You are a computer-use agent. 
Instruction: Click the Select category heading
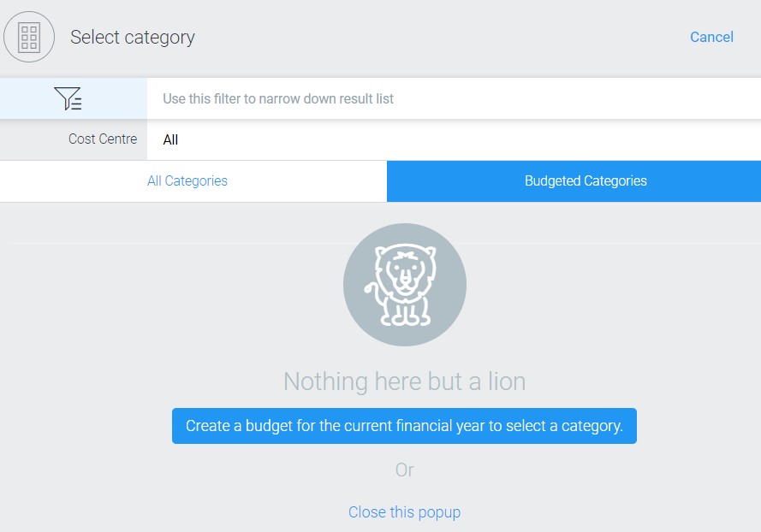point(133,38)
